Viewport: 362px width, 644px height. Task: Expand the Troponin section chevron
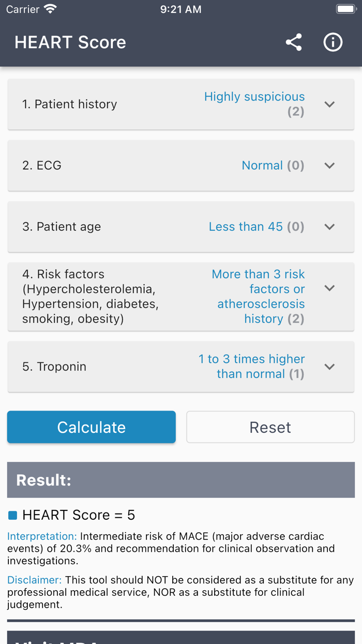329,367
